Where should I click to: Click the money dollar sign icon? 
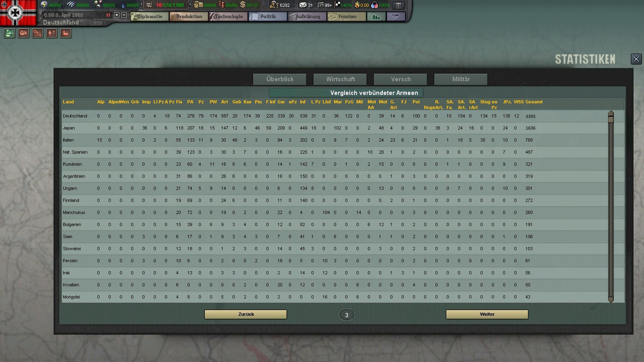(243, 5)
